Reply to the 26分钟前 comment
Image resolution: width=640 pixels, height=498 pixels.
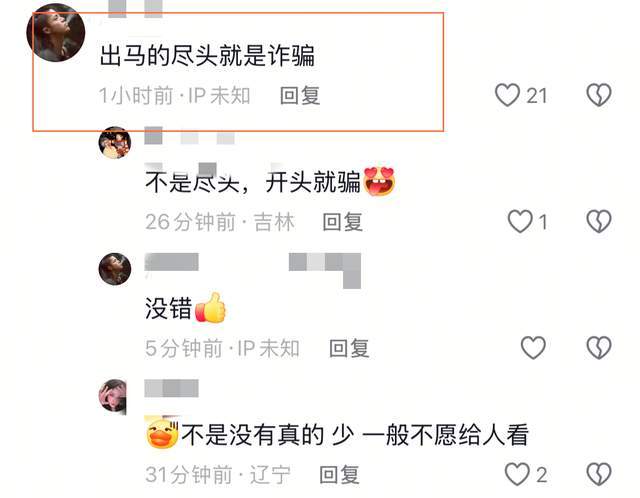tap(342, 222)
